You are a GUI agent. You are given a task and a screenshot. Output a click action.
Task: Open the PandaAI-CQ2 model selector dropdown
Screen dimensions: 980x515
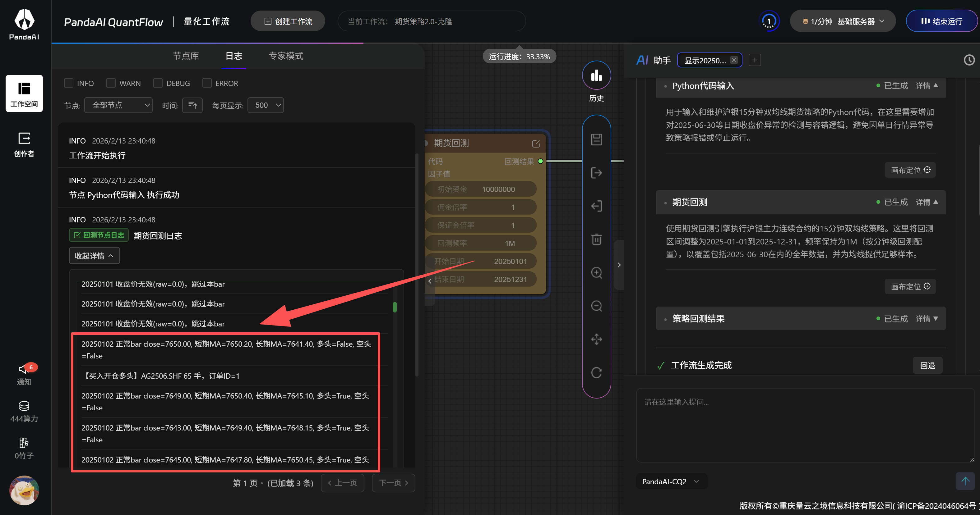[x=672, y=481]
